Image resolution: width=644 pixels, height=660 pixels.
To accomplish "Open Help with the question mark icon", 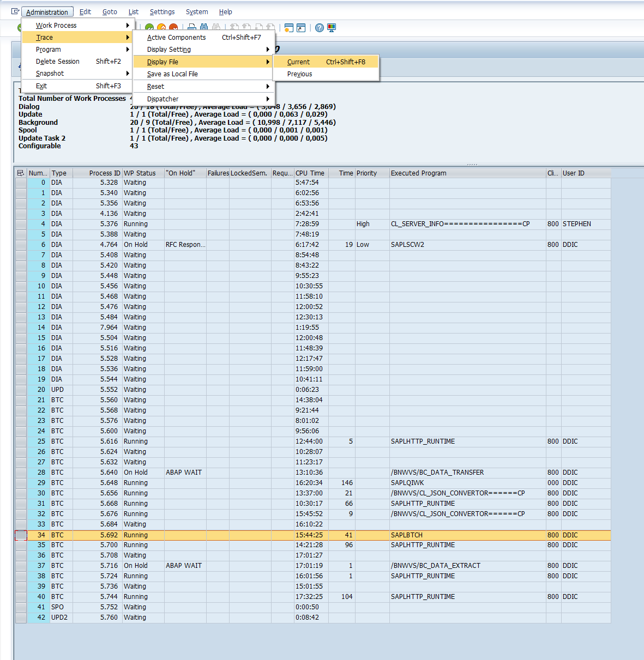I will point(320,28).
